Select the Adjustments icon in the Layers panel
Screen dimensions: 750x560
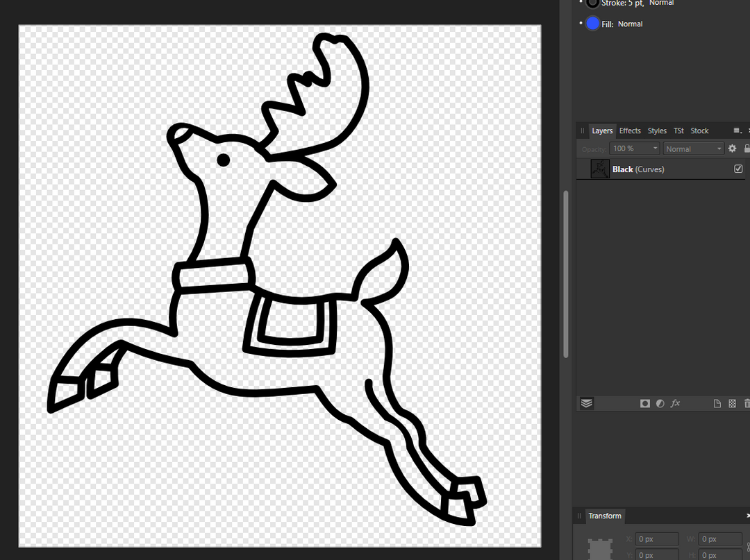(660, 403)
